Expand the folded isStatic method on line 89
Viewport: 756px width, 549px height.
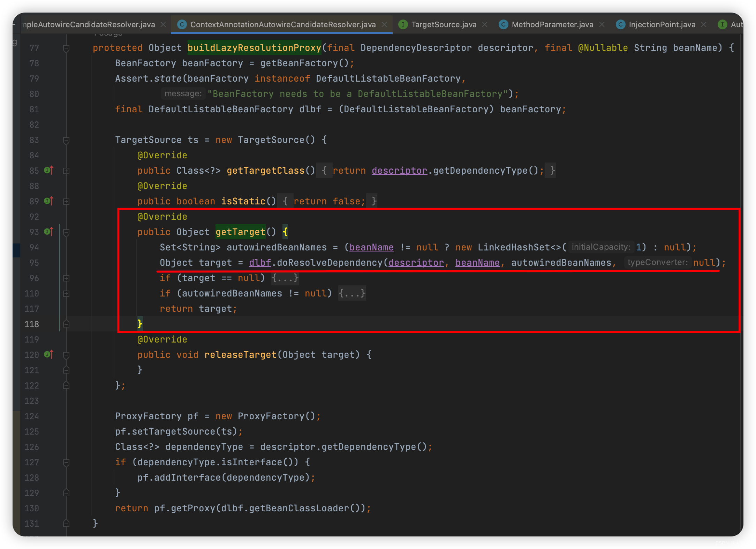coord(66,201)
